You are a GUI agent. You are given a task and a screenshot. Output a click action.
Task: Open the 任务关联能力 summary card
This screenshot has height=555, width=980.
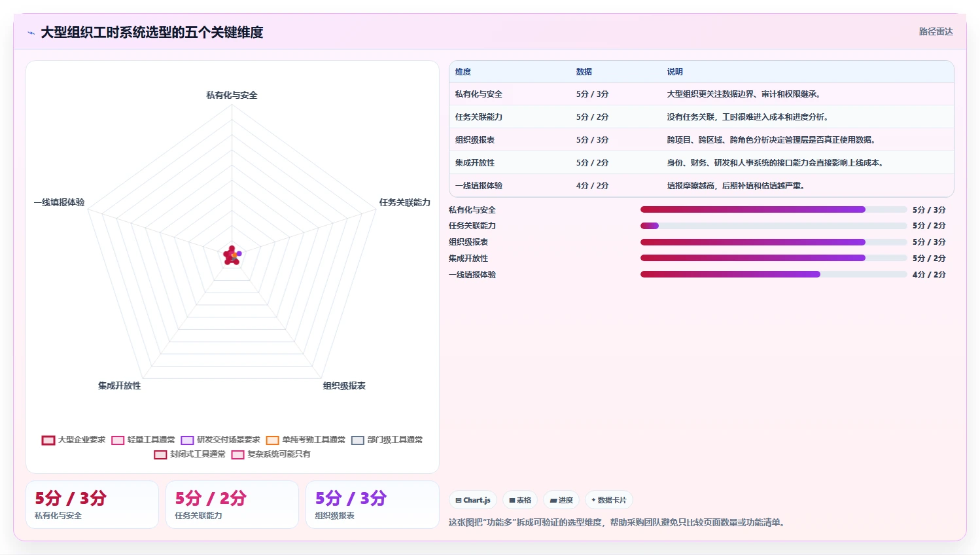pos(232,505)
